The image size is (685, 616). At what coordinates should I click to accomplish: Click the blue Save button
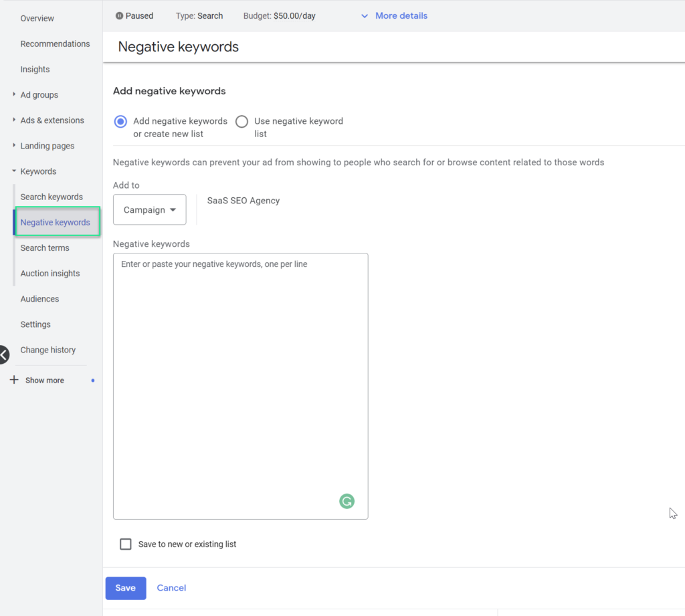click(x=126, y=588)
